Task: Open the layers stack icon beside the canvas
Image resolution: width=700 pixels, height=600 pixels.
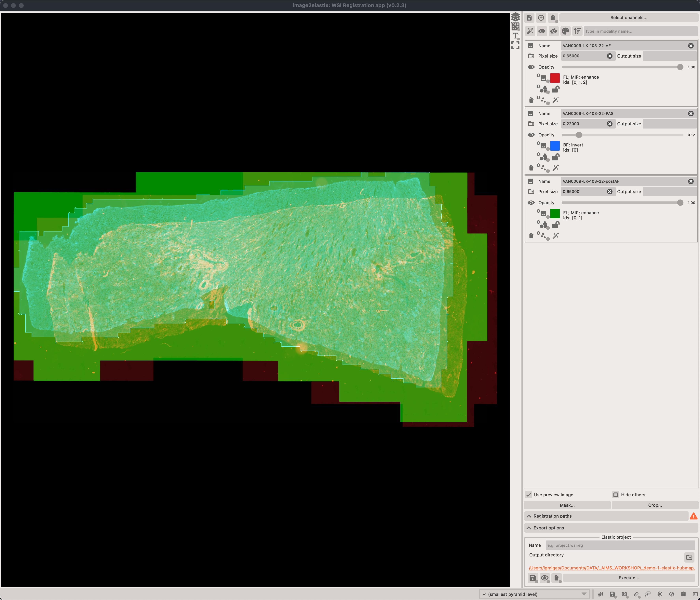Action: [x=515, y=17]
